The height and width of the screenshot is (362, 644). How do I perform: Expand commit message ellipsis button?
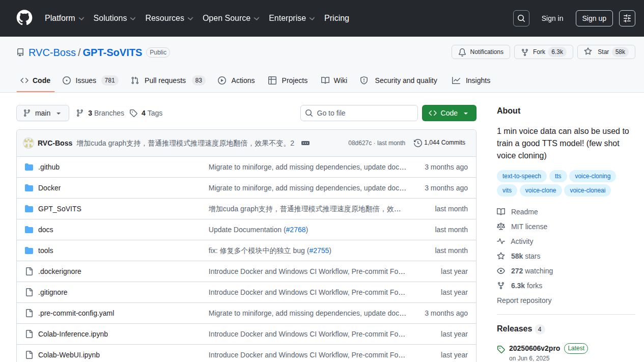click(305, 143)
